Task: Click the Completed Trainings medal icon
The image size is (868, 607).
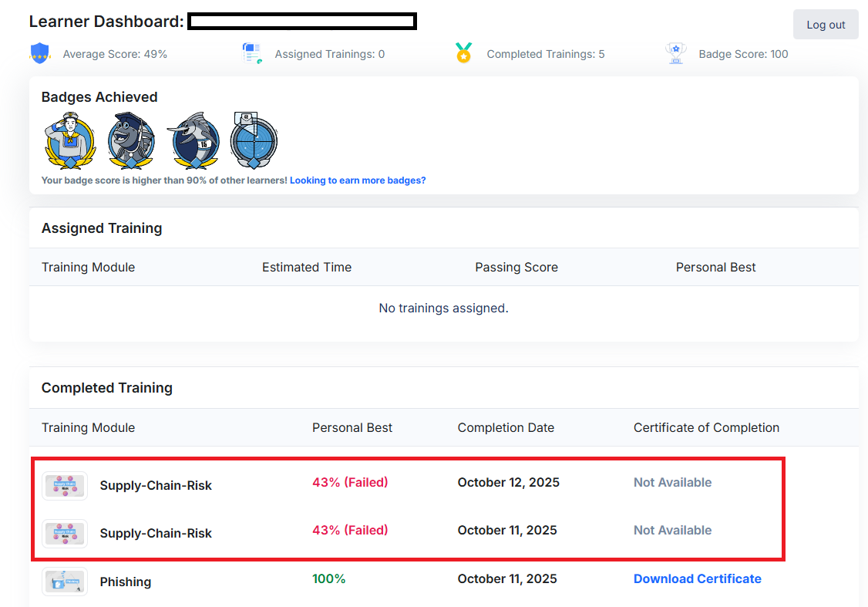Action: [x=463, y=54]
